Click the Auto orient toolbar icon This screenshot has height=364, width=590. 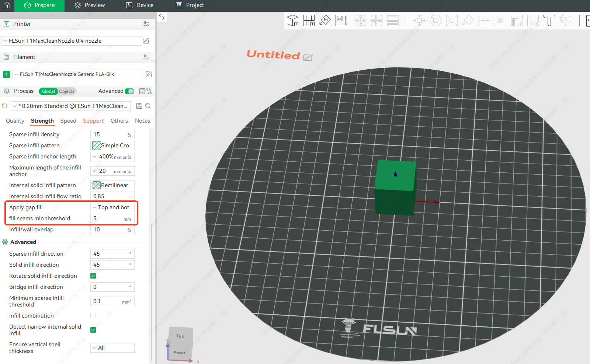tap(325, 20)
